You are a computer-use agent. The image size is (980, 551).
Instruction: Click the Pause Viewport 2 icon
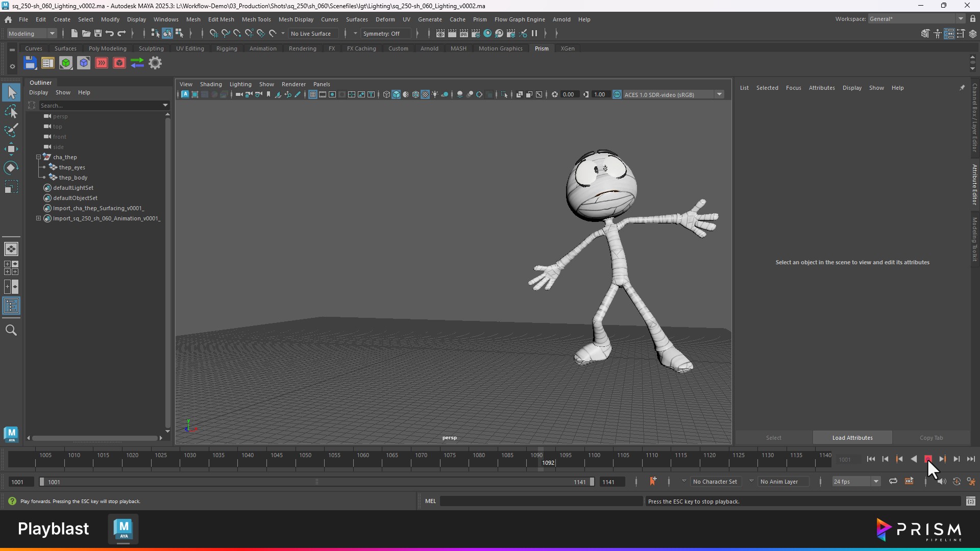[534, 34]
